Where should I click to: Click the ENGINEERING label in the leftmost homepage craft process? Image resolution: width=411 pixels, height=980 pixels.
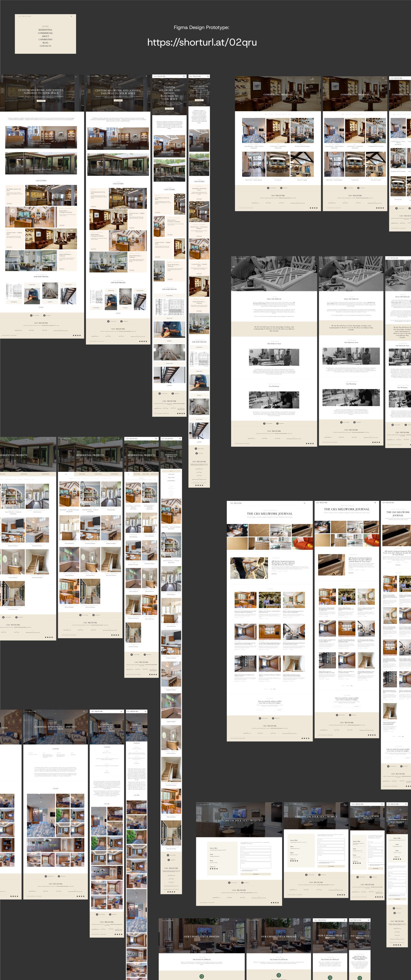tap(14, 302)
